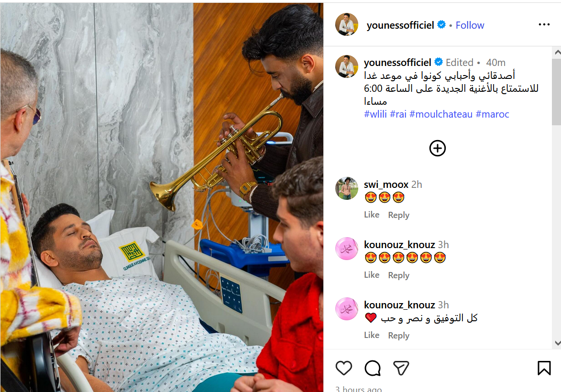561x392 pixels.
Task: Like swi_moox's comment
Action: 372,215
